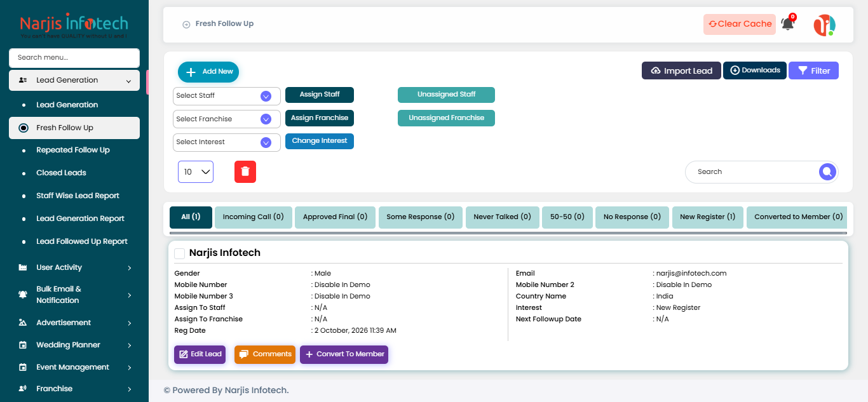Click the cloud icon on Import Lead
The width and height of the screenshot is (868, 402).
click(656, 70)
